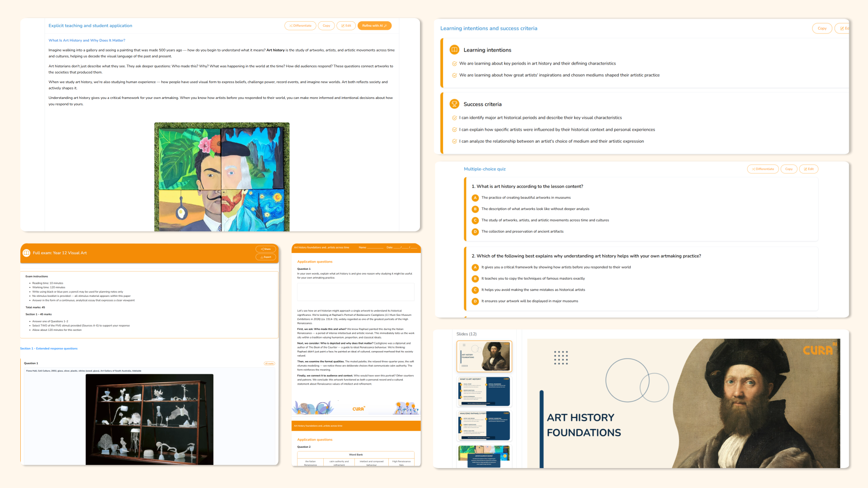Click 'Learning intentions and success criteria' heading
Viewport: 868px width, 488px height.
(x=489, y=28)
